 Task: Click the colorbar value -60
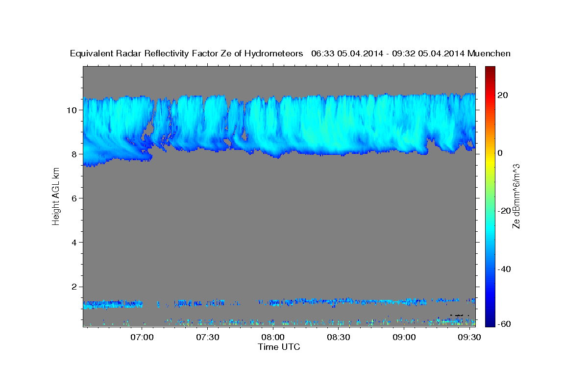[504, 324]
